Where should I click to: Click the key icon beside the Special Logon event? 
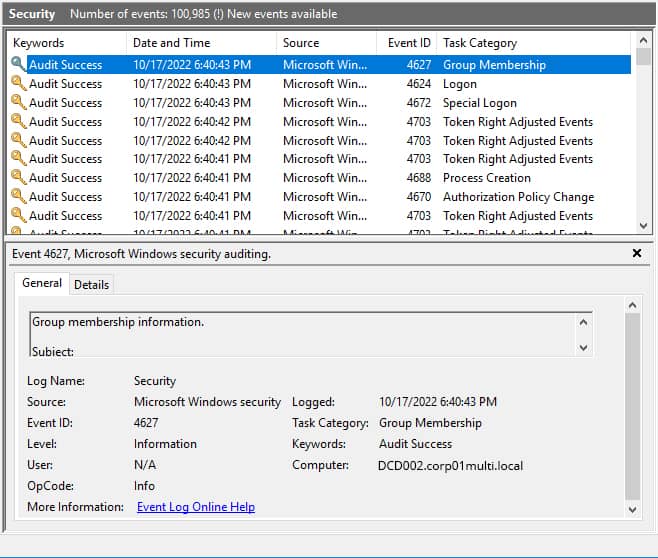[x=18, y=103]
